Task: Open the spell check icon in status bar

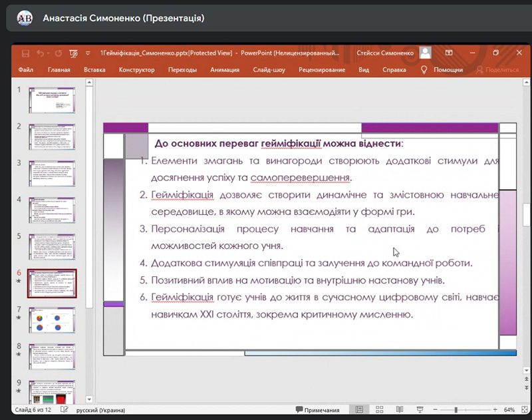Action: [64, 409]
